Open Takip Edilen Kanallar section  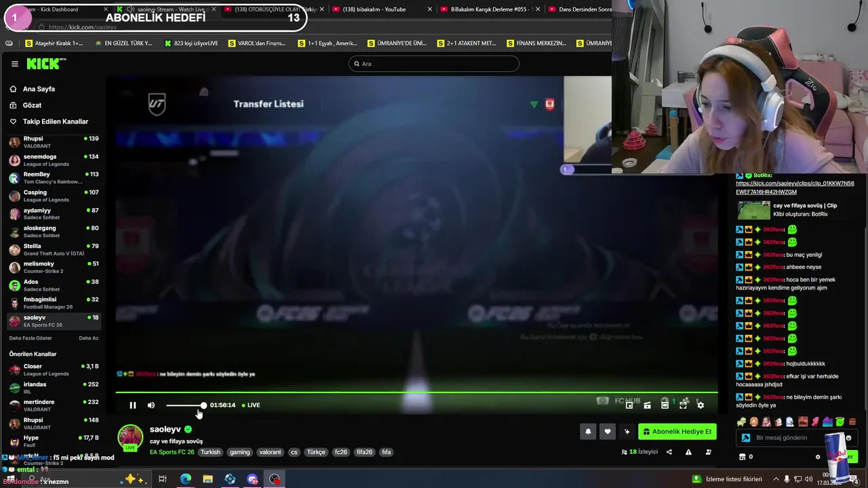tap(55, 121)
